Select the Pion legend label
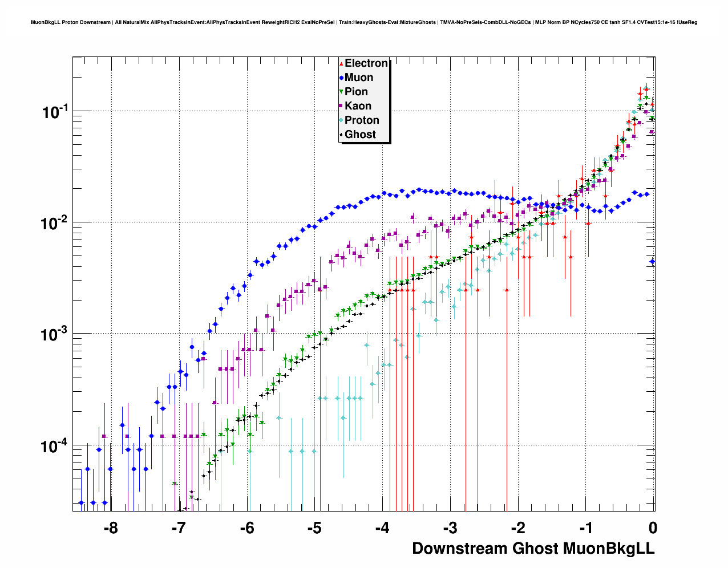Screen dimensions: 728x568 click(356, 92)
